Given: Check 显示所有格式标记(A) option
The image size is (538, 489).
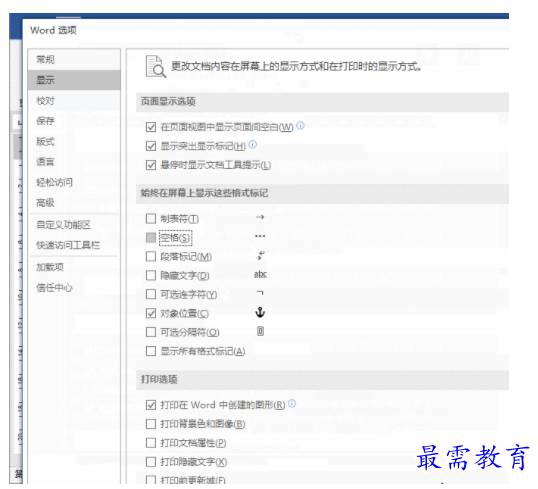Looking at the screenshot, I should (x=151, y=351).
